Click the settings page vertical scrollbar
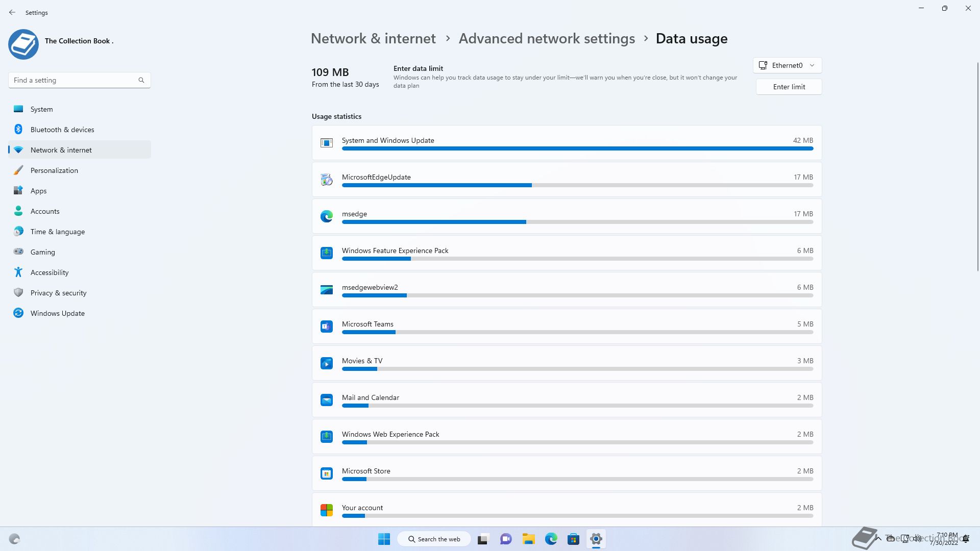 (978, 166)
